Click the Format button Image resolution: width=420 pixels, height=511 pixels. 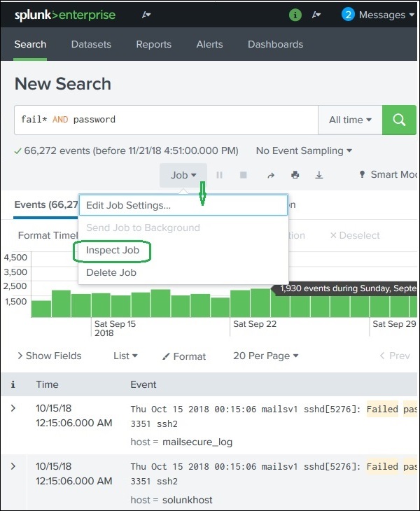tap(184, 356)
